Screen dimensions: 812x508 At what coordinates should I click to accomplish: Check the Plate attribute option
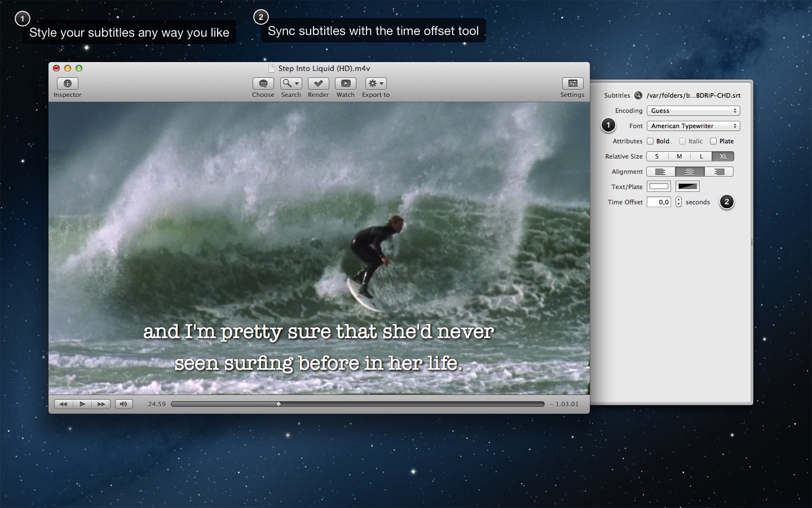pyautogui.click(x=713, y=141)
